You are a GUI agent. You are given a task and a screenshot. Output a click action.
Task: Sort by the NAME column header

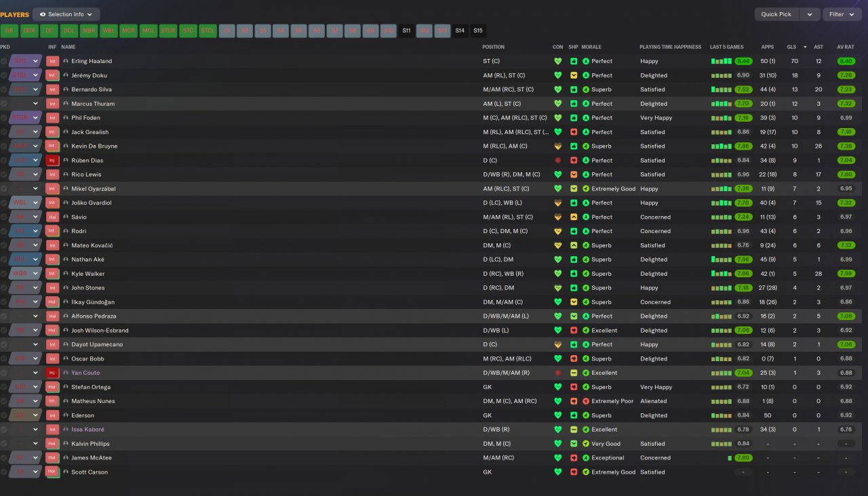(x=68, y=47)
